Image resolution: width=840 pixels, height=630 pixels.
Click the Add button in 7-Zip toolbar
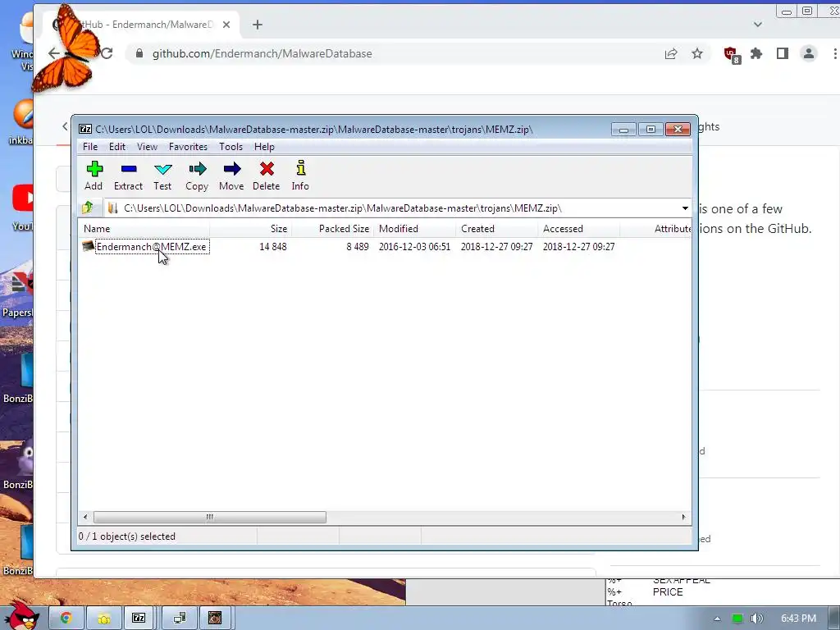coord(94,176)
